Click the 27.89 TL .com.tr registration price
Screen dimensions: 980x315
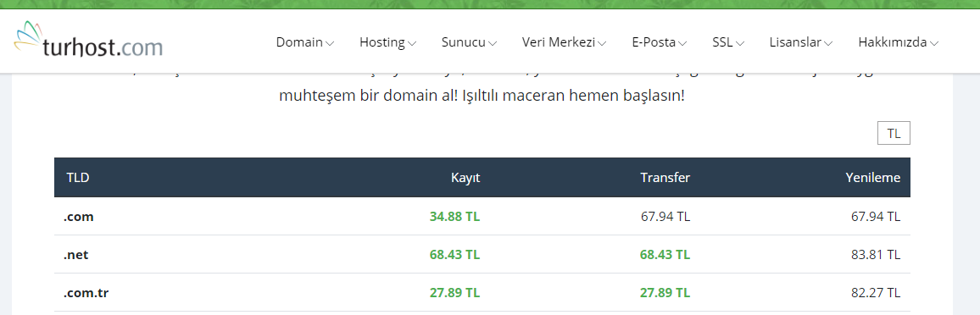(x=455, y=292)
